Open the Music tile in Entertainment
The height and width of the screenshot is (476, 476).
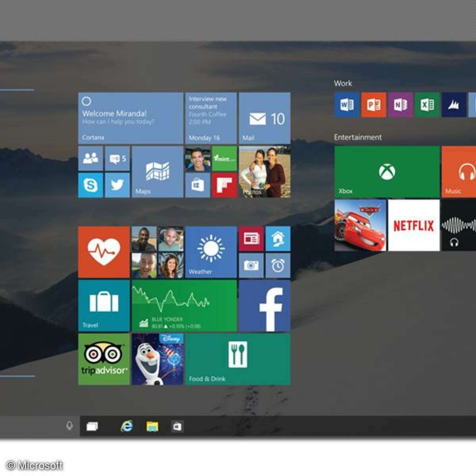tap(460, 171)
